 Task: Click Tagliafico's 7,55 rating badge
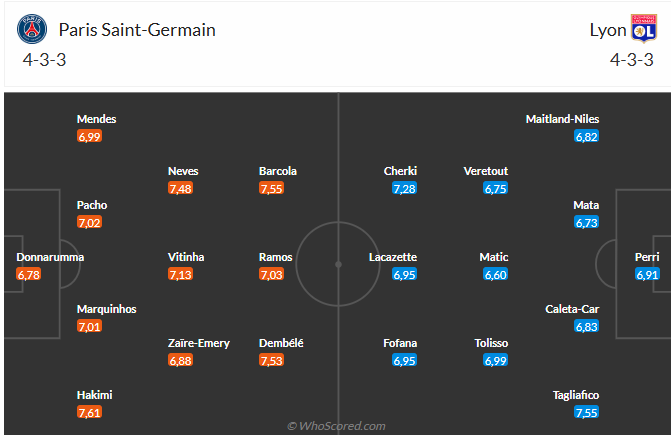pos(586,412)
